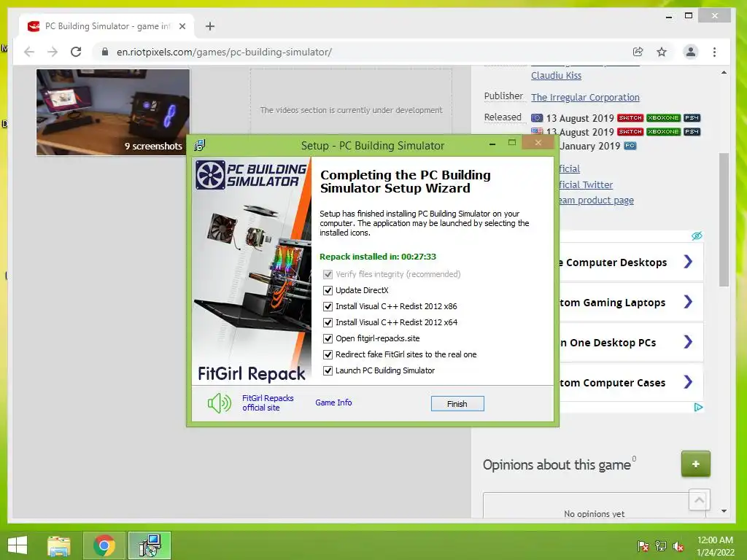Click the PC platform badge

[630, 146]
